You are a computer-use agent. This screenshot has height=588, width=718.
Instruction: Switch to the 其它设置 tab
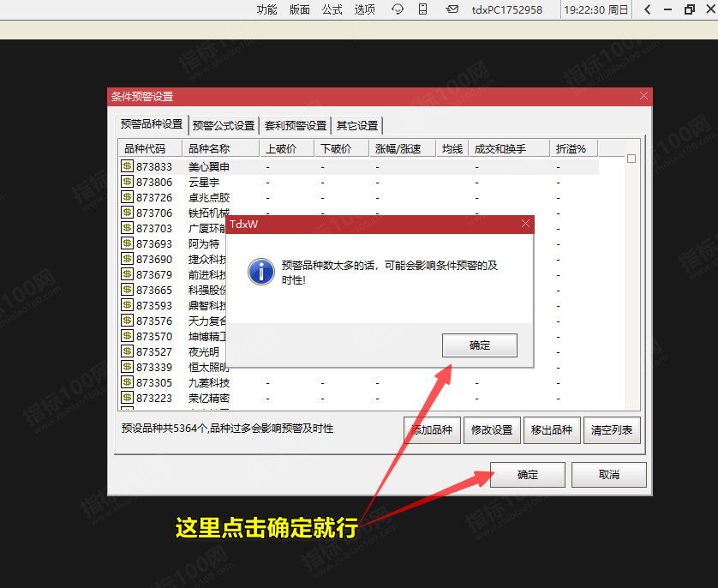click(357, 125)
